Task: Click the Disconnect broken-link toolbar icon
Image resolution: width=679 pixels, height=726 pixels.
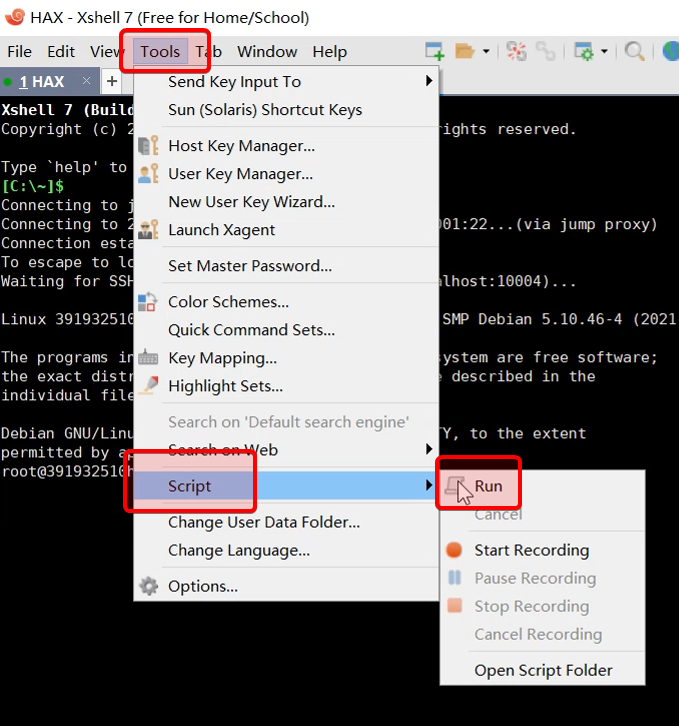Action: pos(545,51)
